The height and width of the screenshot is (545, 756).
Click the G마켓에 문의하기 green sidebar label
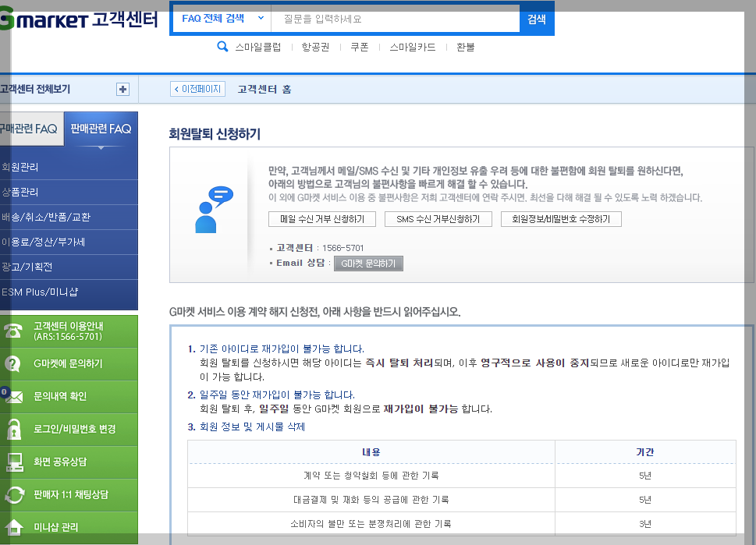(68, 364)
